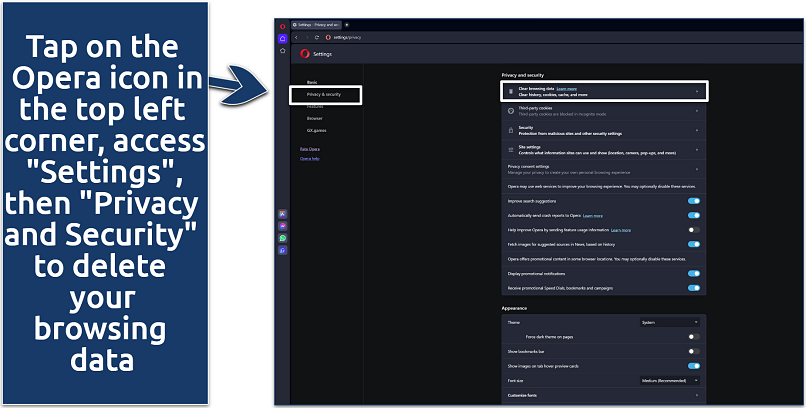Expand Clear browsing data chevron

(697, 91)
